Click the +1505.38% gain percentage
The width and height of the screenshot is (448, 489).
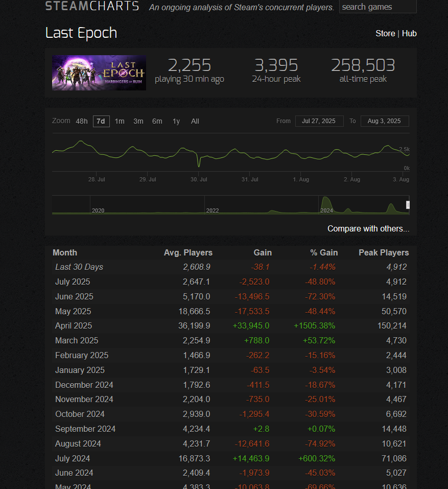click(315, 325)
